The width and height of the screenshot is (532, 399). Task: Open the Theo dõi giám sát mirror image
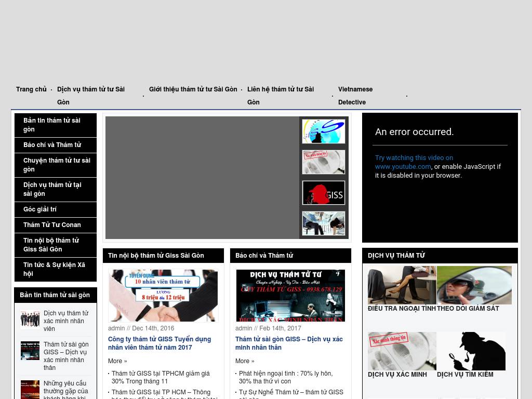tap(474, 285)
